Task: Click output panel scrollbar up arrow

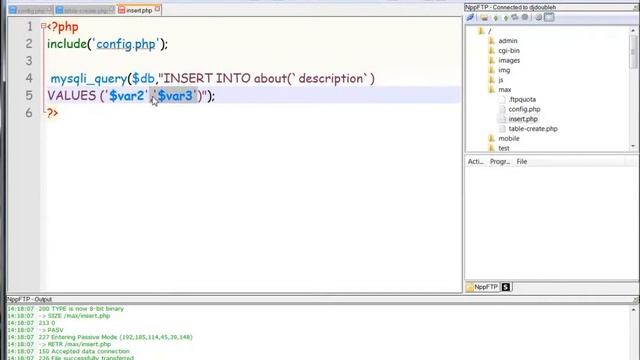Action: pyautogui.click(x=633, y=310)
